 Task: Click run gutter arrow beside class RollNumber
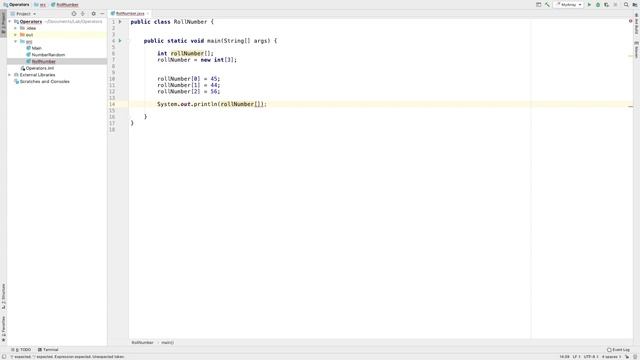(x=120, y=22)
